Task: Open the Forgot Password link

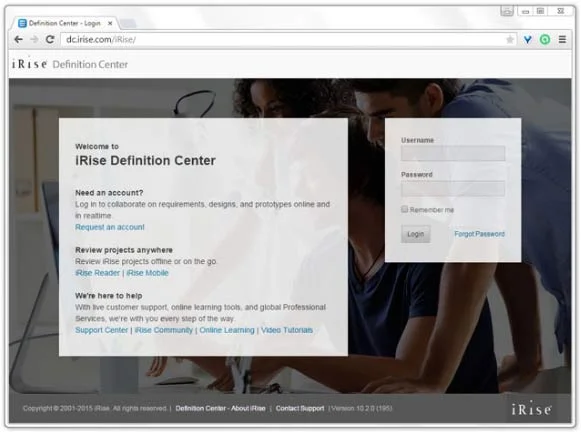Action: point(479,234)
